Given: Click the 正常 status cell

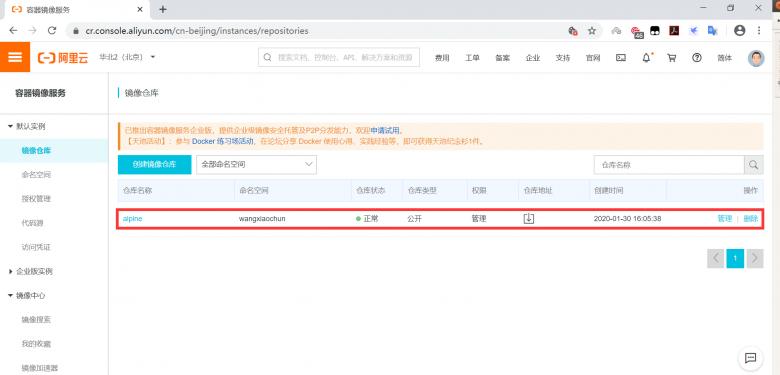Looking at the screenshot, I should 367,218.
